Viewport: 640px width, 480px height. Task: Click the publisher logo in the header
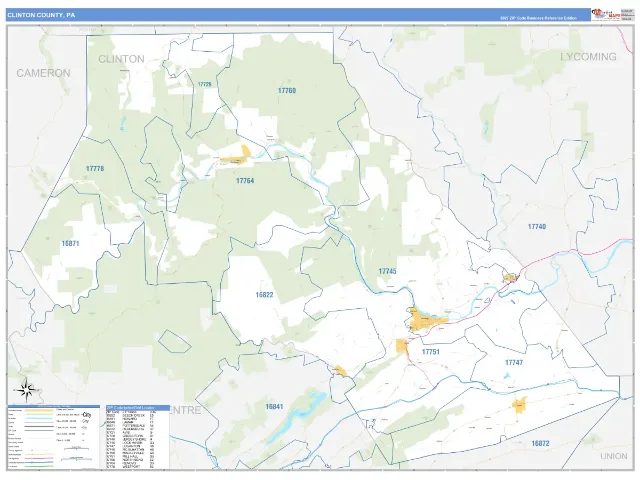606,14
